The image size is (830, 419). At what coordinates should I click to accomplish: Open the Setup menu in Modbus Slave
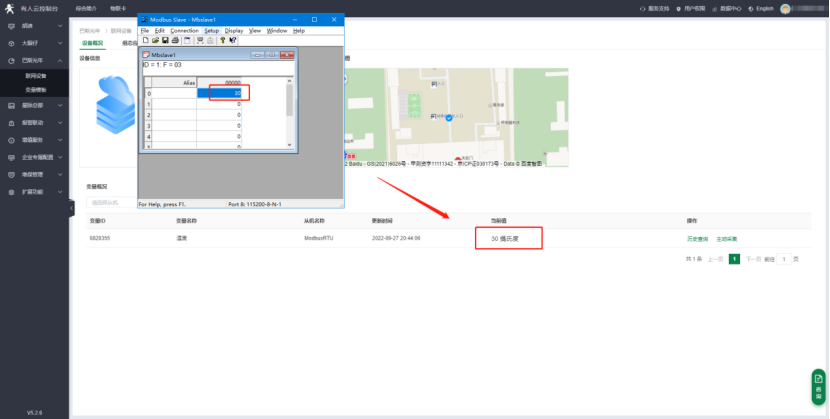coord(211,31)
